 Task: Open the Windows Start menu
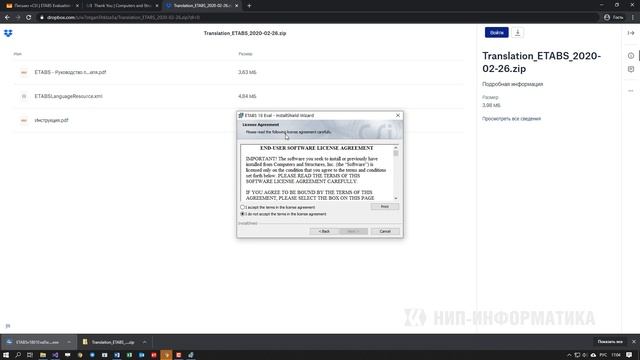tap(6, 355)
